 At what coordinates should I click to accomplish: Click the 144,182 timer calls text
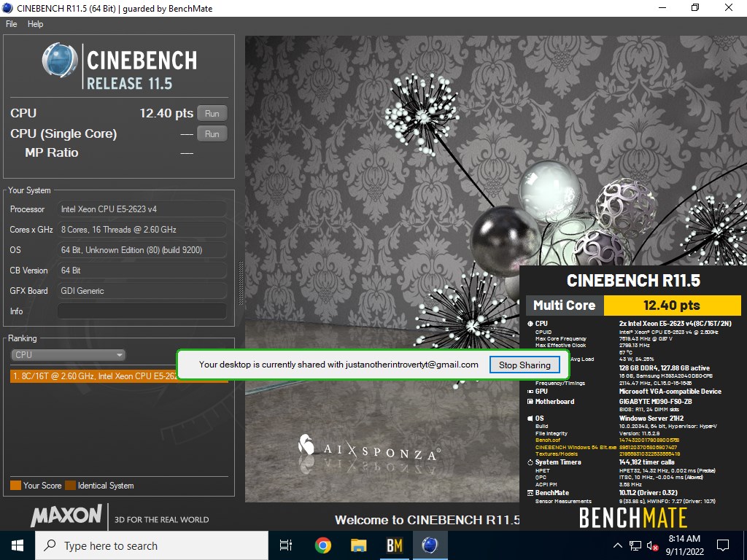click(646, 462)
